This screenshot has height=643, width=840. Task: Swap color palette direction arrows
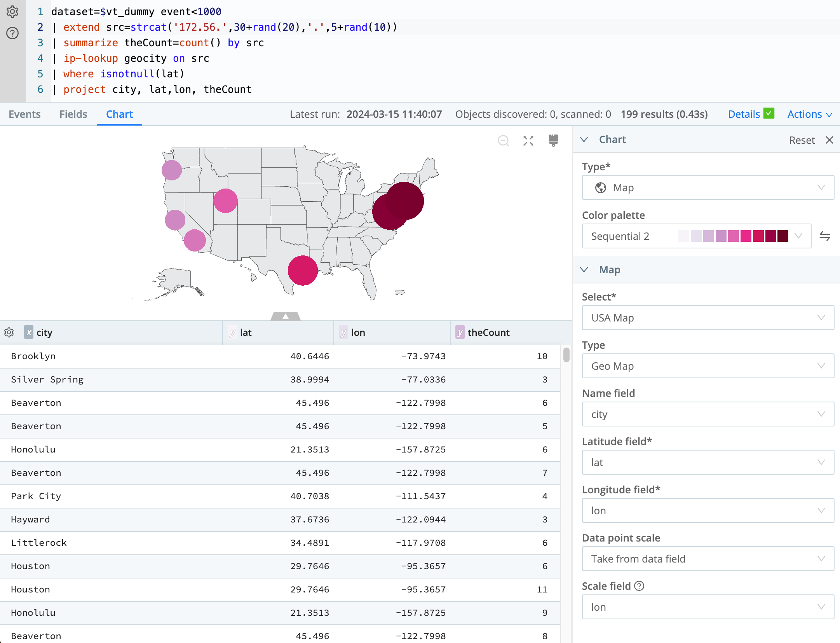coord(824,236)
